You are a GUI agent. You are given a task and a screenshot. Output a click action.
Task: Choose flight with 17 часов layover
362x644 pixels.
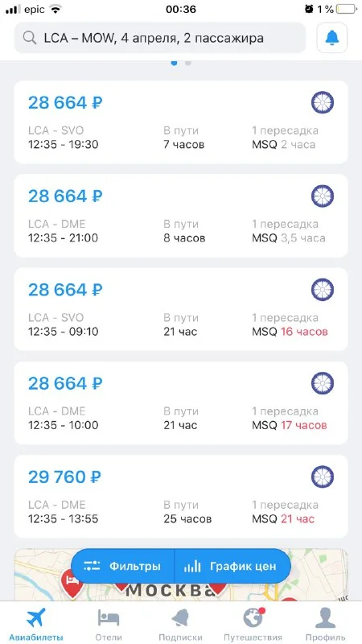(181, 403)
